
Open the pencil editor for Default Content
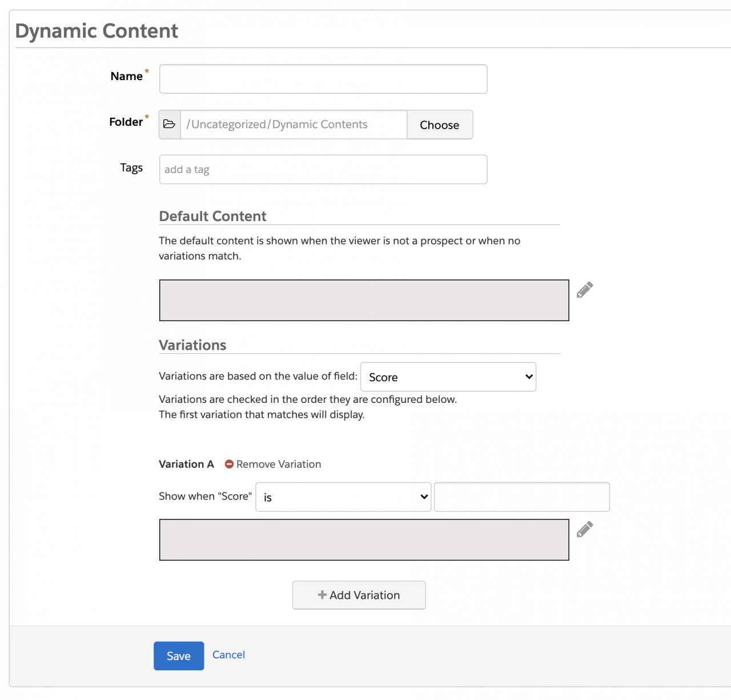tap(584, 289)
